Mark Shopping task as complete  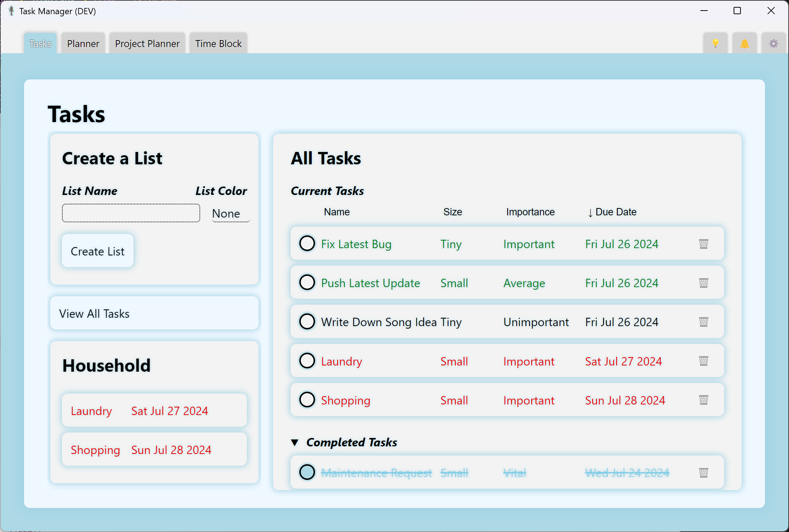pyautogui.click(x=307, y=399)
